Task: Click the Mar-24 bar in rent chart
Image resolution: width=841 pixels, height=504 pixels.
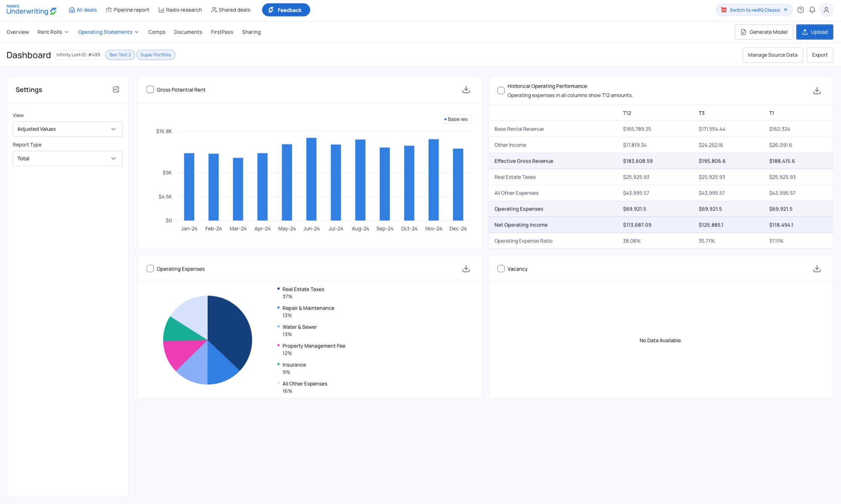Action: tap(238, 189)
